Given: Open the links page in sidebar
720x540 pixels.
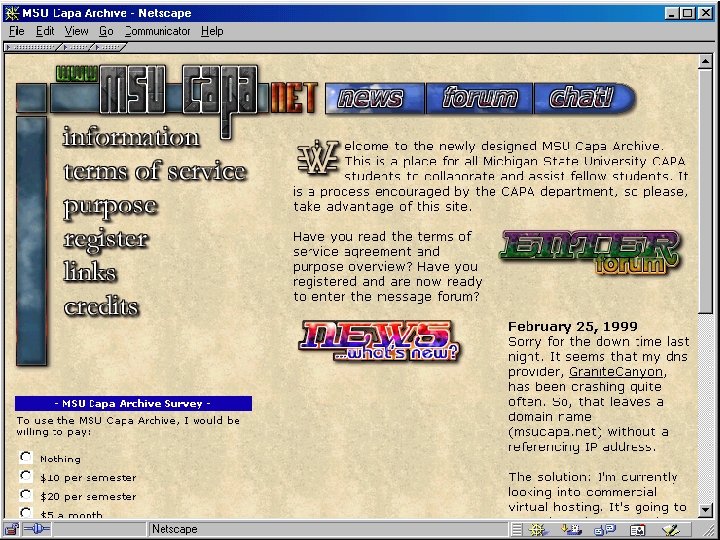Looking at the screenshot, I should click(90, 272).
